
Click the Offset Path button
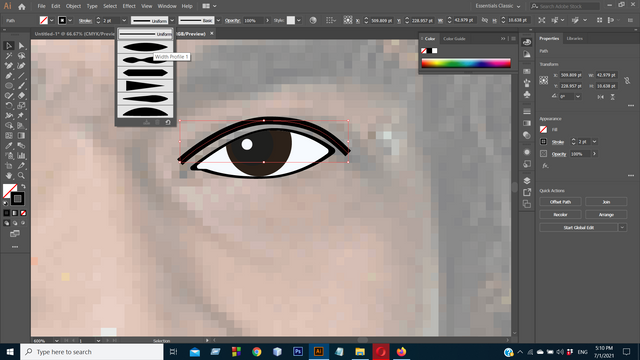click(x=560, y=202)
